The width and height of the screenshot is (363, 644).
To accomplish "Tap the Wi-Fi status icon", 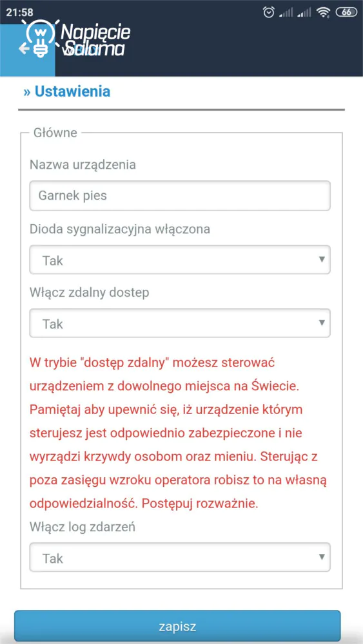I will pos(324,13).
